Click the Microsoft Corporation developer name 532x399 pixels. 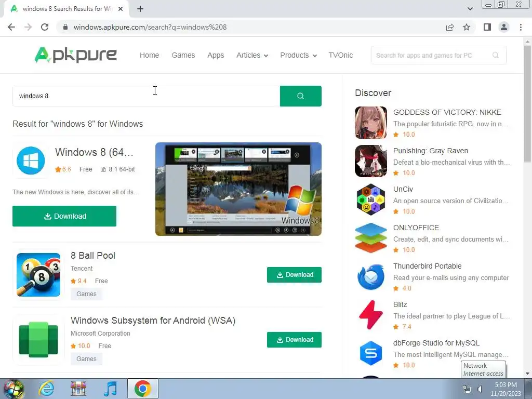pyautogui.click(x=100, y=334)
